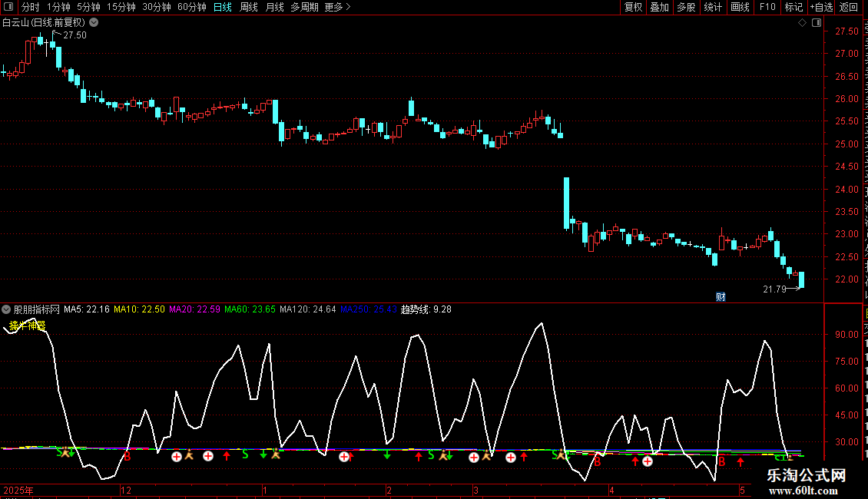Add stock via +自选 button
The height and width of the screenshot is (499, 868).
click(821, 7)
